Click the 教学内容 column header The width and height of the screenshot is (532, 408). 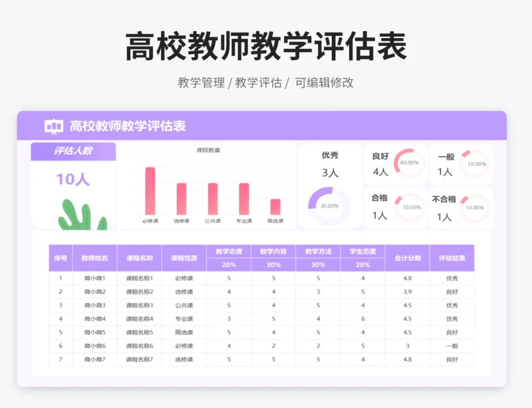coord(273,252)
